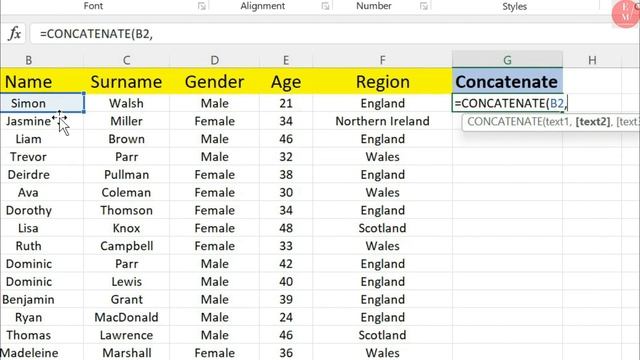The width and height of the screenshot is (640, 360).
Task: Select the cell containing Benjamin
Action: pyautogui.click(x=42, y=300)
